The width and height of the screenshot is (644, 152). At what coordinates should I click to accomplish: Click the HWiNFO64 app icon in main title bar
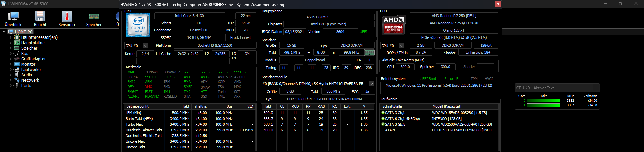click(4, 4)
